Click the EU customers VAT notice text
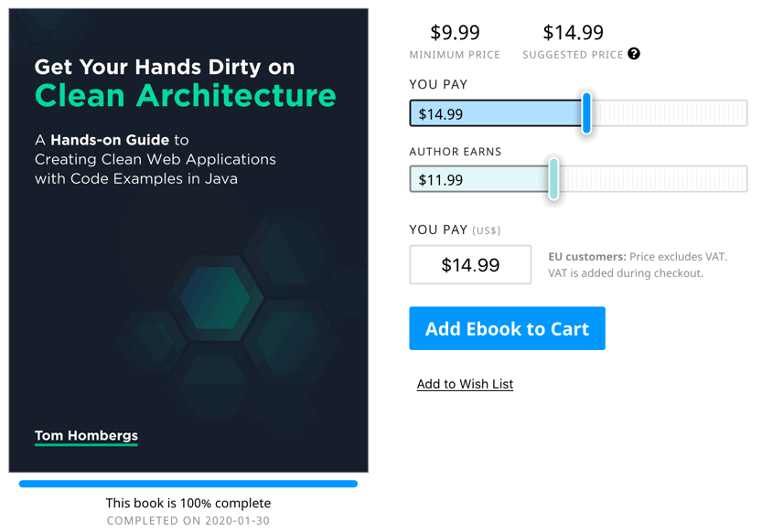 pos(638,264)
